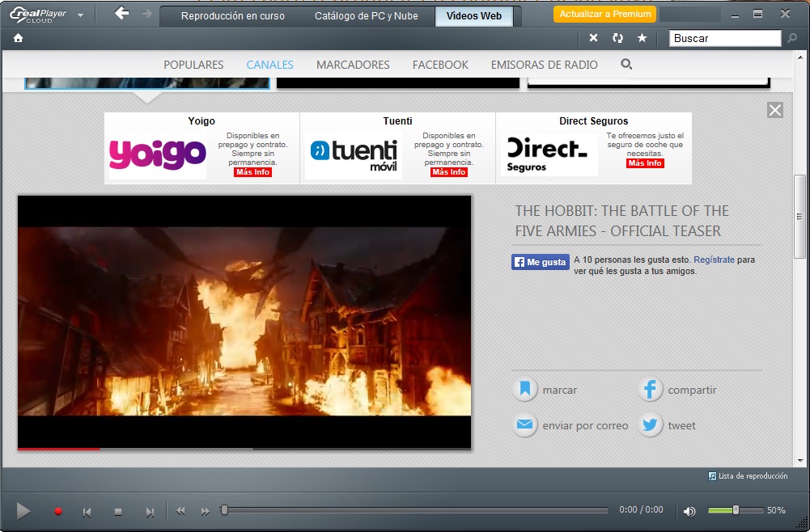
Task: Start playback with the play button
Action: pyautogui.click(x=23, y=511)
